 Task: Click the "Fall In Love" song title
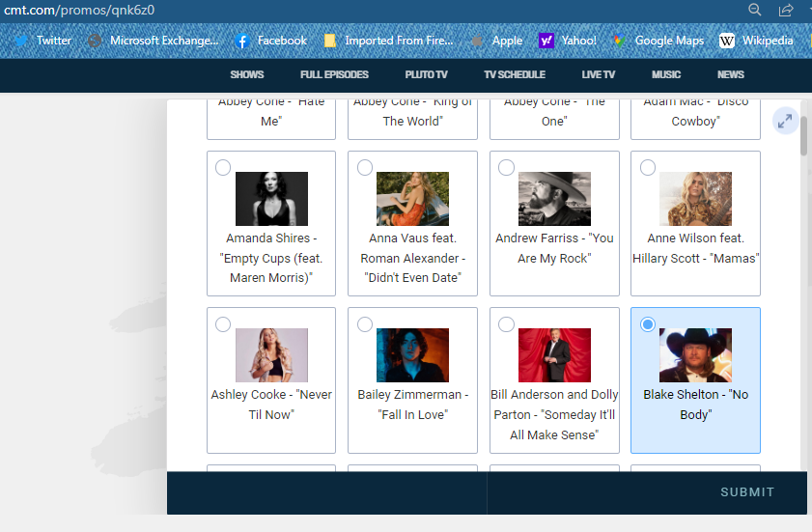[x=412, y=414]
